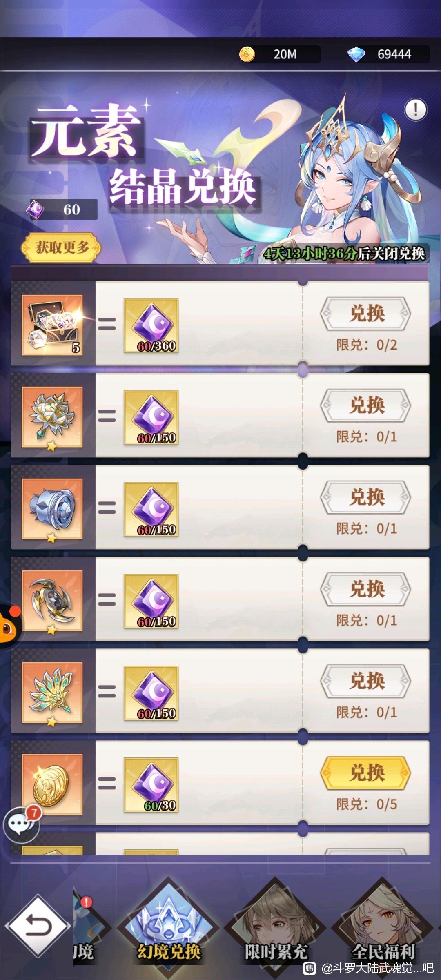Tap the peacock feather fan item icon

point(52,693)
